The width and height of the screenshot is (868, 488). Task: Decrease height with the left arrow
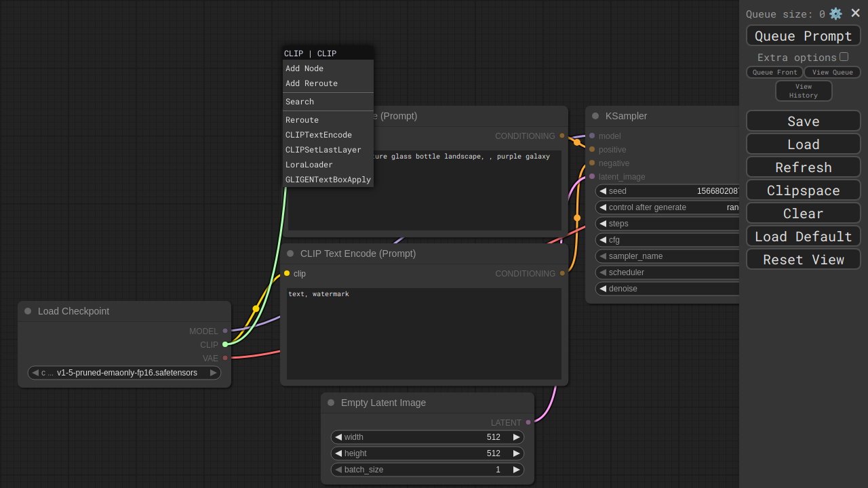pyautogui.click(x=338, y=453)
